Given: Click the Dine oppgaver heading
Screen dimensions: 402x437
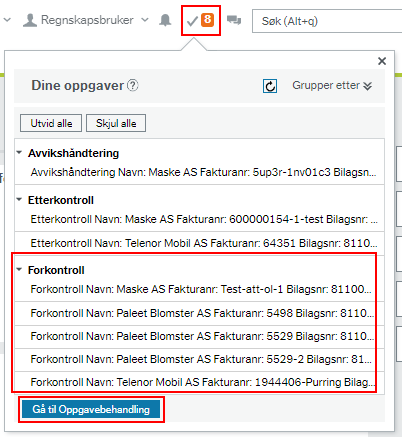Looking at the screenshot, I should 77,86.
